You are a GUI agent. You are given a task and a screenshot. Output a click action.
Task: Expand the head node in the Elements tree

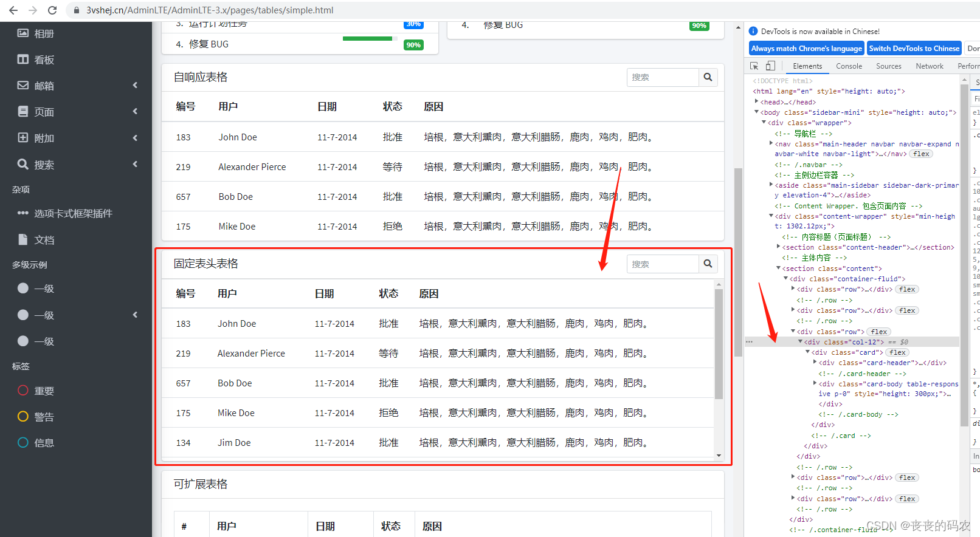756,102
